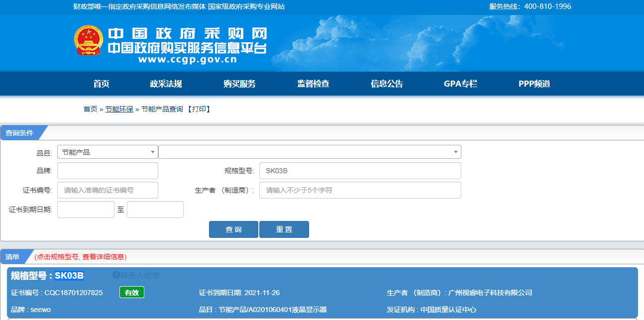Click the 重置 reset button
This screenshot has width=644, height=320.
tap(284, 229)
